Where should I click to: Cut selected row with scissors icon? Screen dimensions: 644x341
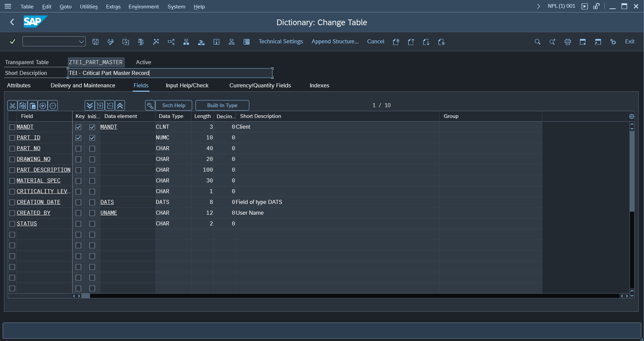click(12, 105)
